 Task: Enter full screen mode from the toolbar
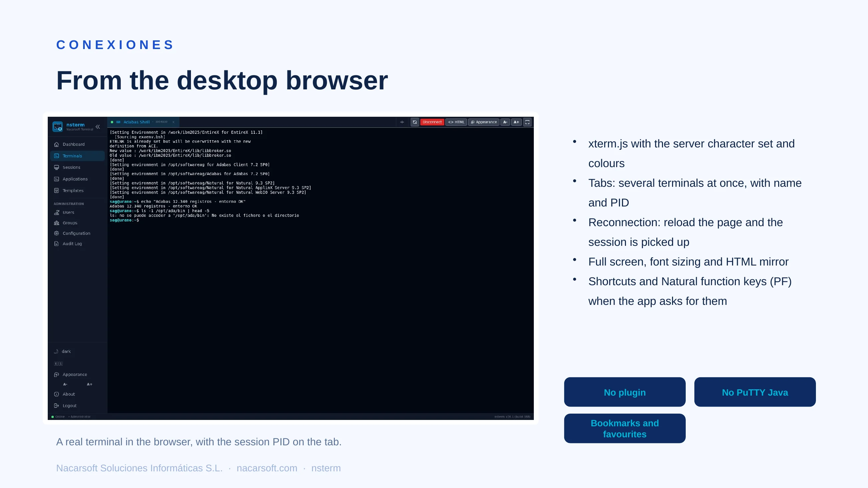(x=527, y=122)
